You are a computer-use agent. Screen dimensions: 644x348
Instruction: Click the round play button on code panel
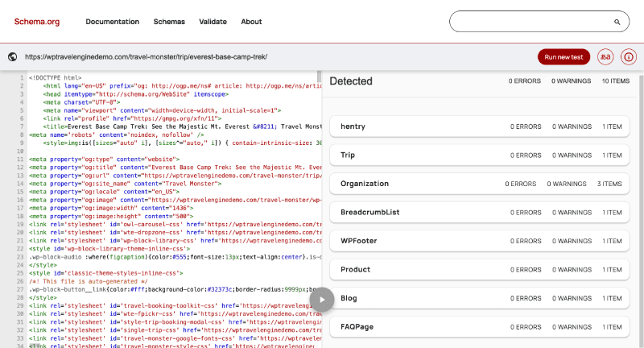[x=321, y=300]
